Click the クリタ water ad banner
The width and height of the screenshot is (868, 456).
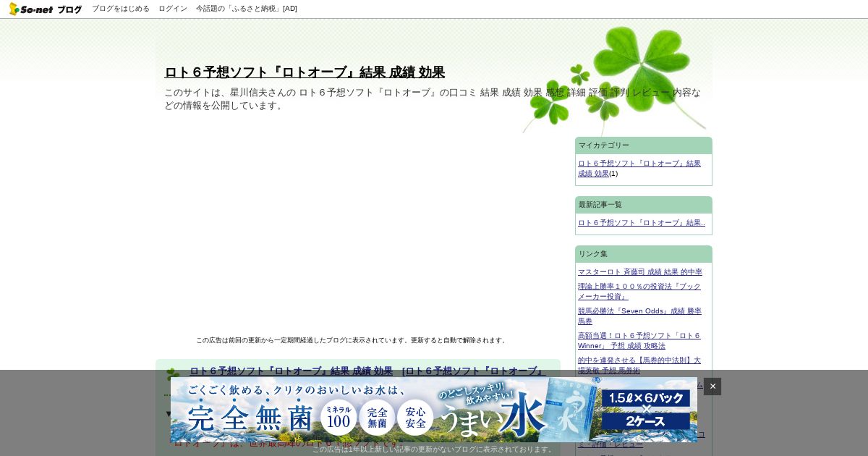click(434, 410)
